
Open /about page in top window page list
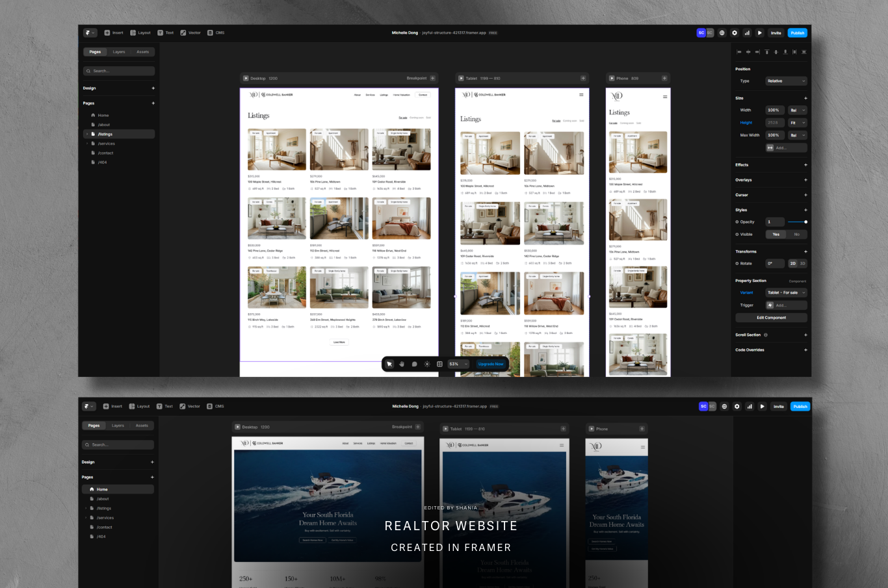[x=119, y=125]
